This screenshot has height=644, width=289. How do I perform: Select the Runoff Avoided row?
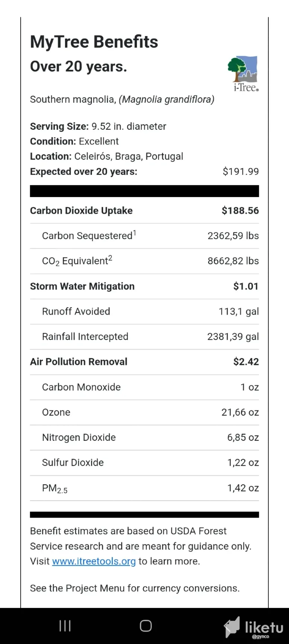tap(144, 311)
